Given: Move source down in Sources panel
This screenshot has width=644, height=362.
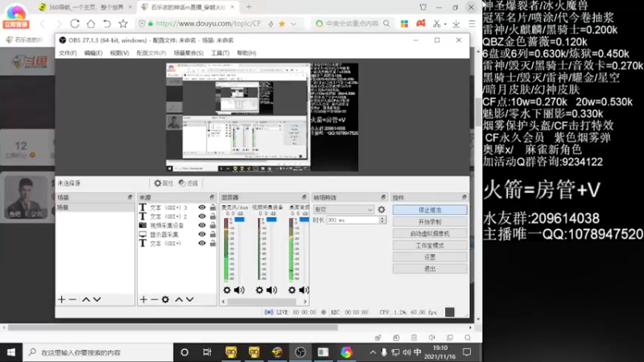Looking at the screenshot, I should 190,299.
